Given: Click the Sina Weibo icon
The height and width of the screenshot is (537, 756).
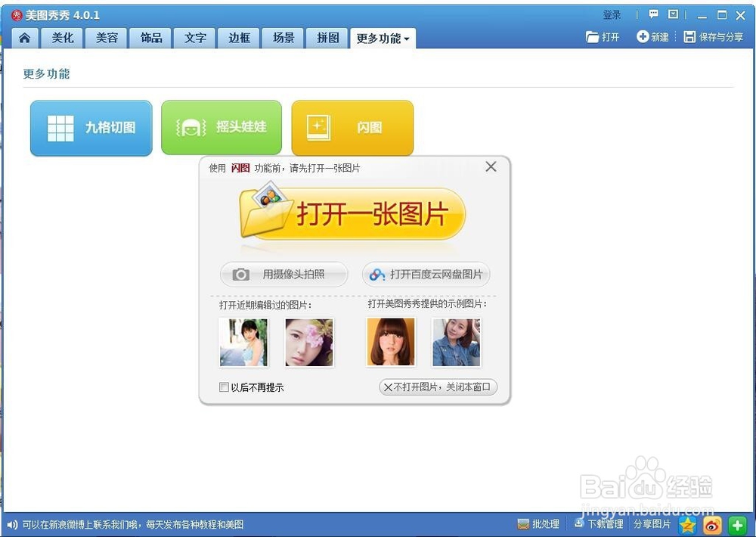Looking at the screenshot, I should click(x=712, y=525).
